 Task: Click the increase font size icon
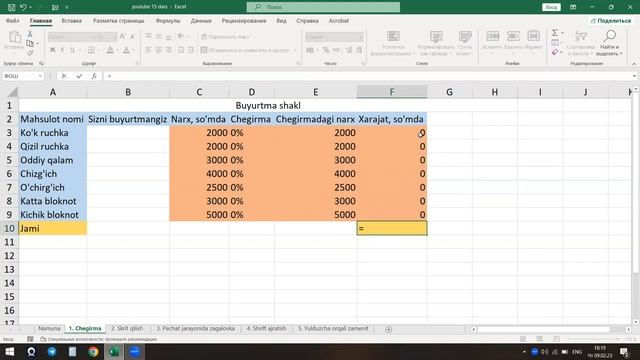122,37
